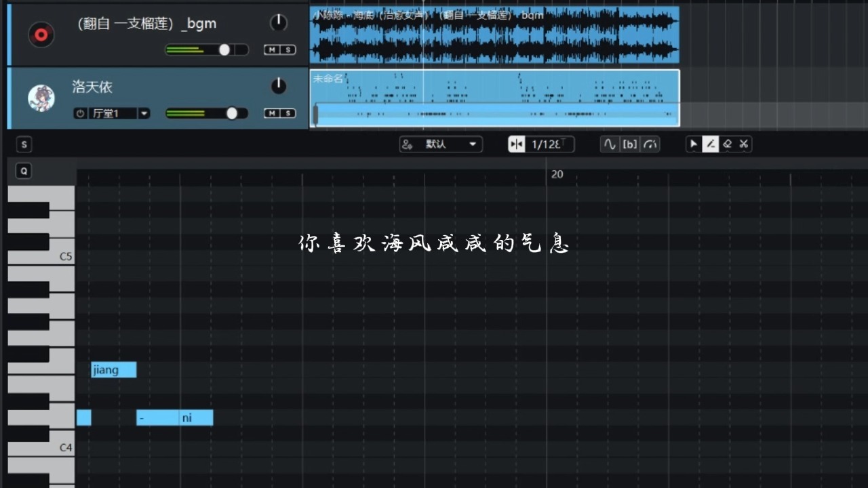Click the 洛天依 singer avatar icon

coord(41,98)
